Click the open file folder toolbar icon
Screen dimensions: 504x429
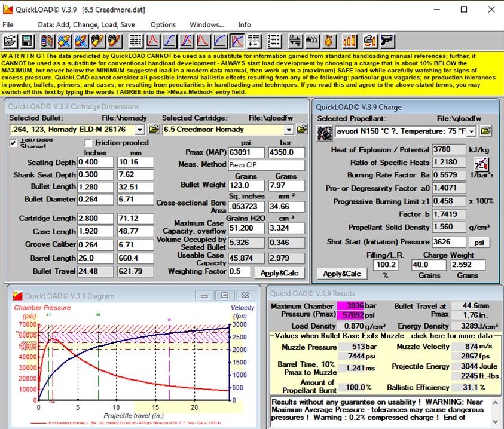pyautogui.click(x=10, y=41)
